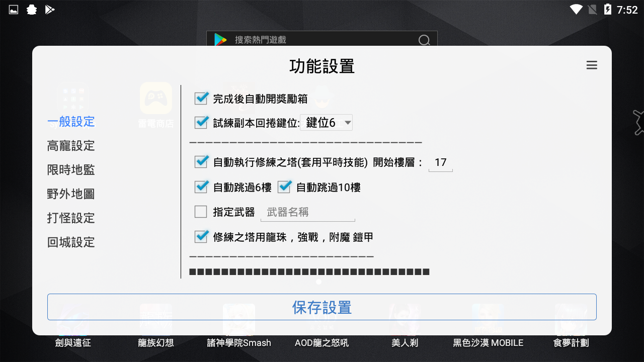Launch the 美人剎 game icon
Screen dimensions: 644x362
point(405,319)
